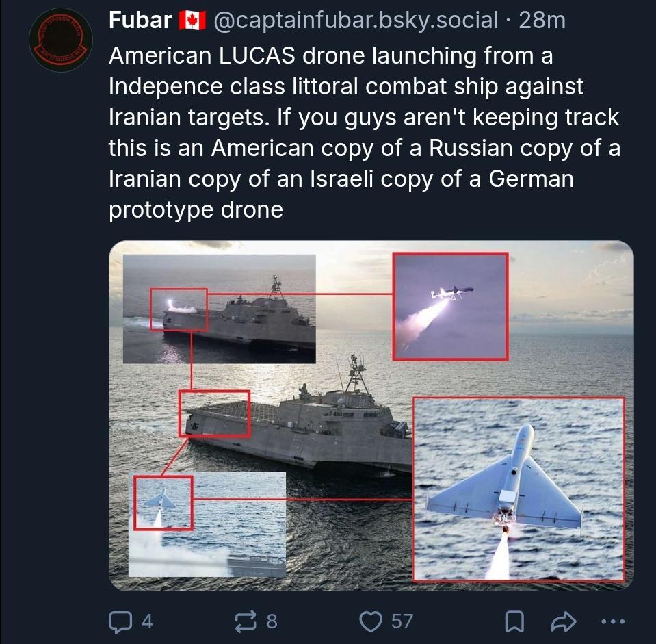
Task: Click the repost count 8
Action: tap(272, 621)
